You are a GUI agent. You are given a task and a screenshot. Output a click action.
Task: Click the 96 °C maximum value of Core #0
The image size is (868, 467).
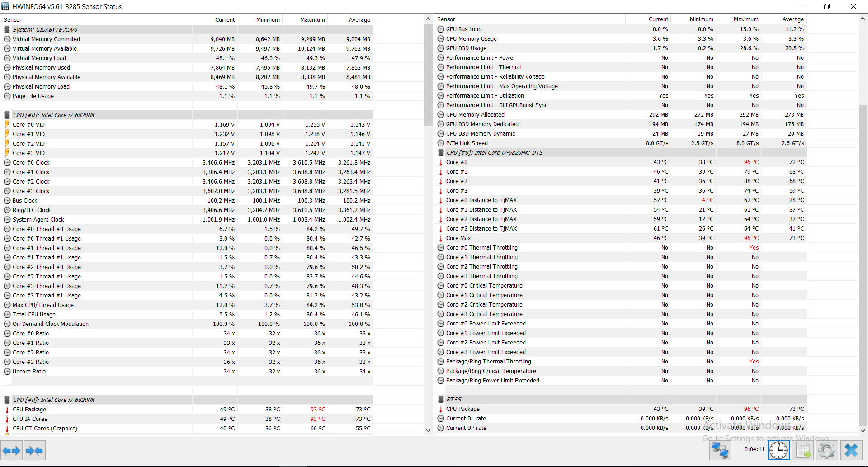(x=751, y=162)
